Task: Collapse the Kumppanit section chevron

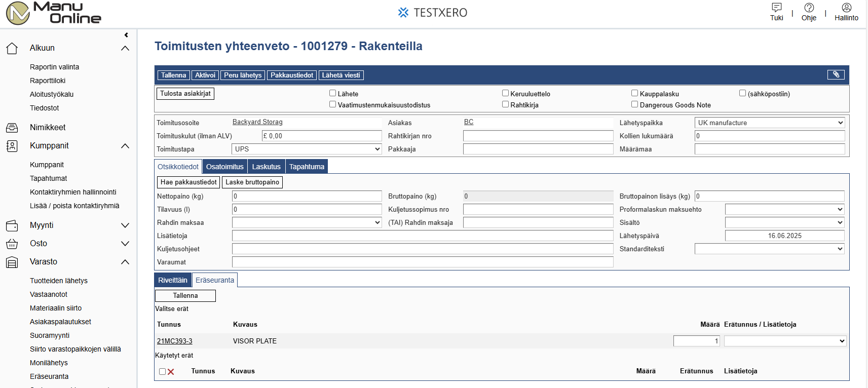Action: (x=125, y=146)
